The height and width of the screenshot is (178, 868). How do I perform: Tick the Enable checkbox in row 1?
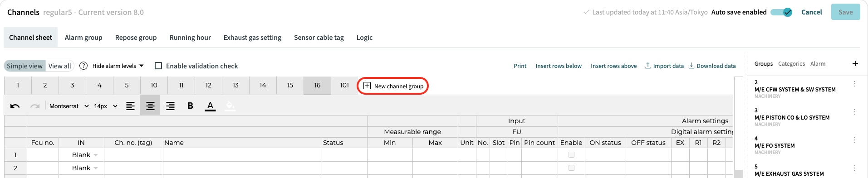[571, 155]
